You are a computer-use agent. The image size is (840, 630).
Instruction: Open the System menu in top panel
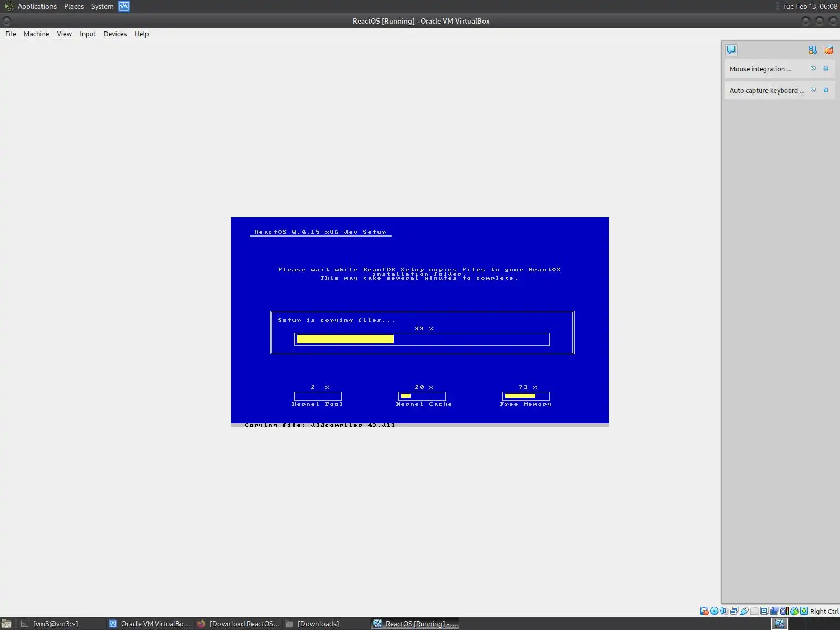point(102,6)
